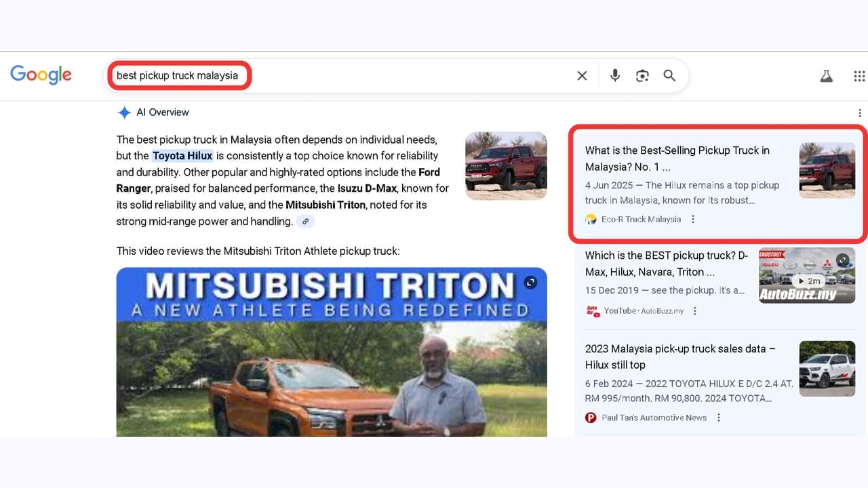Open more options for Eco-R Truck Malaysia

tap(693, 219)
